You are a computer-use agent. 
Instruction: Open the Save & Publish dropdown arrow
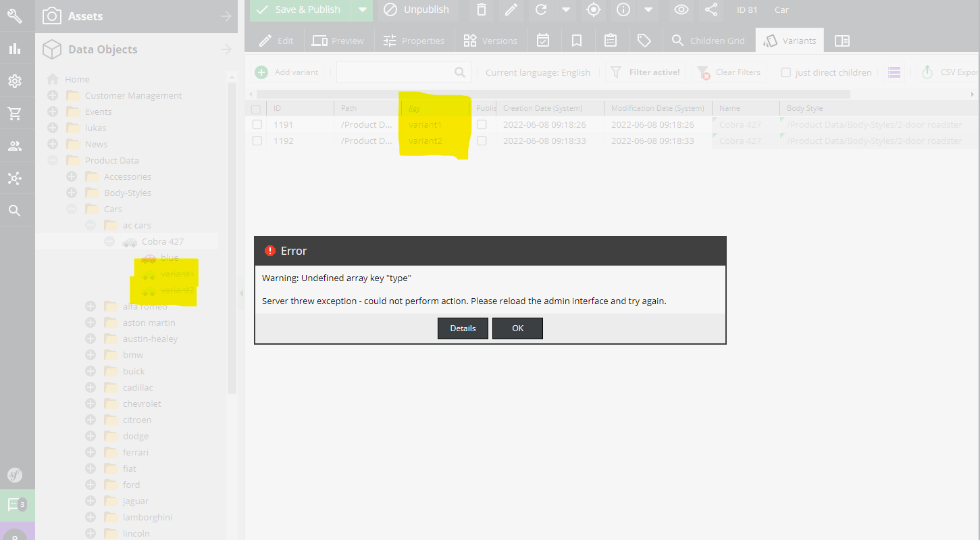(362, 9)
